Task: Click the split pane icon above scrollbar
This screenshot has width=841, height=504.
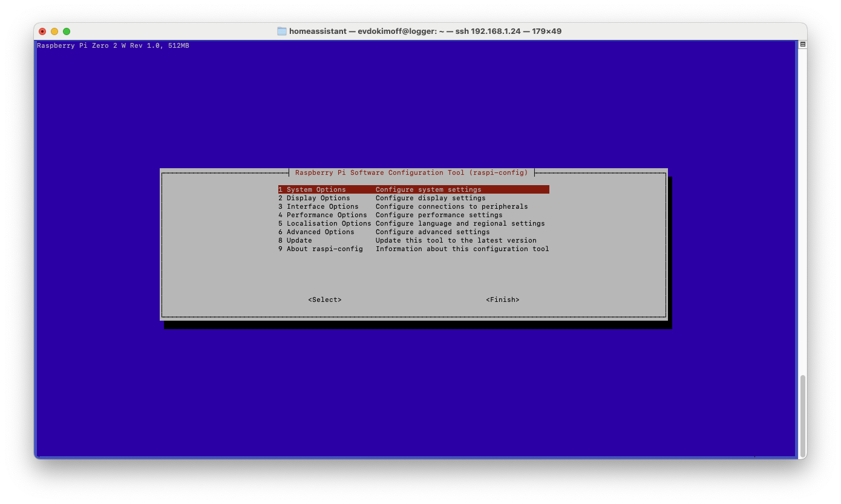Action: click(x=802, y=45)
